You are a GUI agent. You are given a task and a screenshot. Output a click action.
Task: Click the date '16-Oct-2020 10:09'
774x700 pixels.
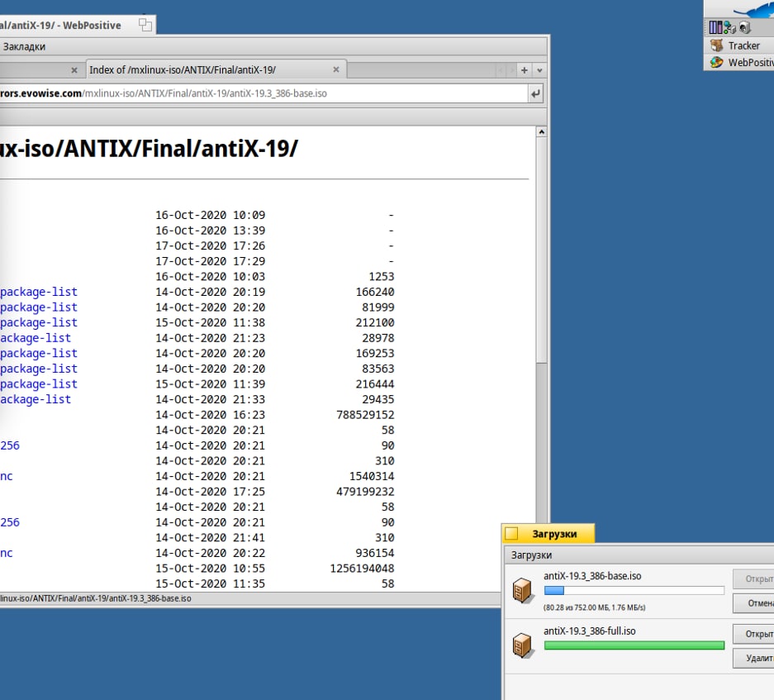[x=211, y=216]
